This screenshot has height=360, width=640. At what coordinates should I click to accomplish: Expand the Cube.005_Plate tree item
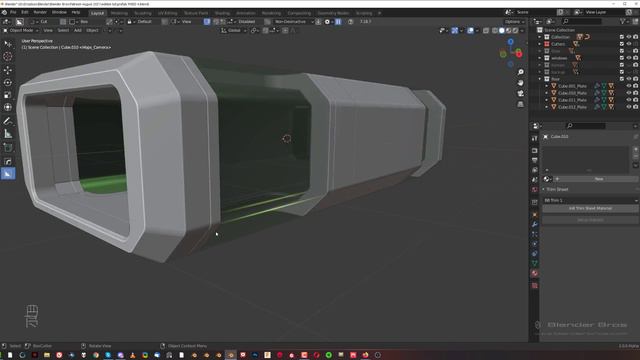(547, 86)
